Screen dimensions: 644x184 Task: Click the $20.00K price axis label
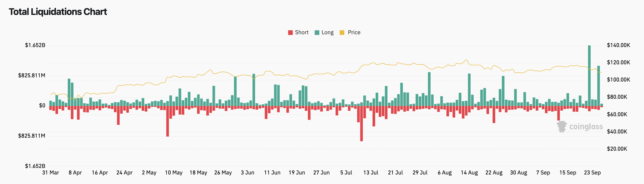tap(617, 149)
